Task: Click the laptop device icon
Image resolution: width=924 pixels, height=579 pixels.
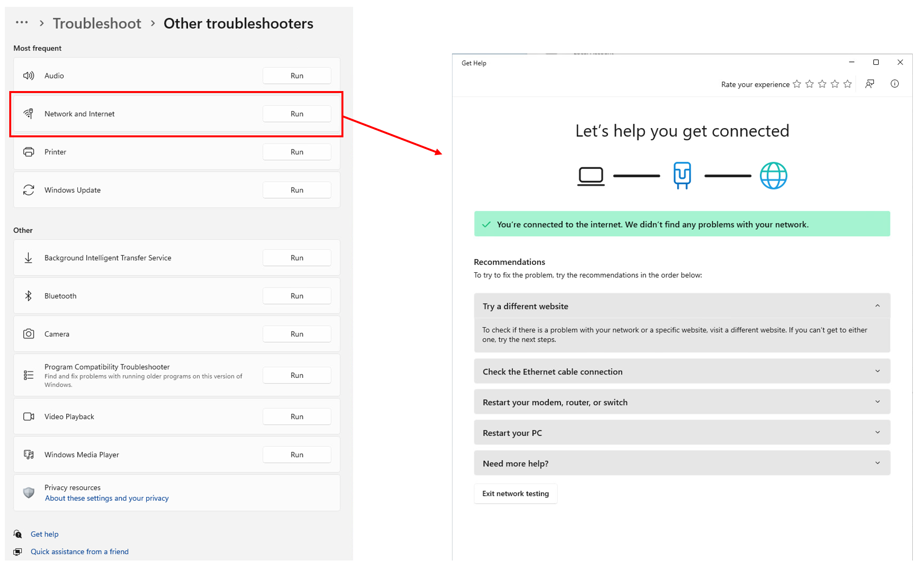Action: (591, 176)
